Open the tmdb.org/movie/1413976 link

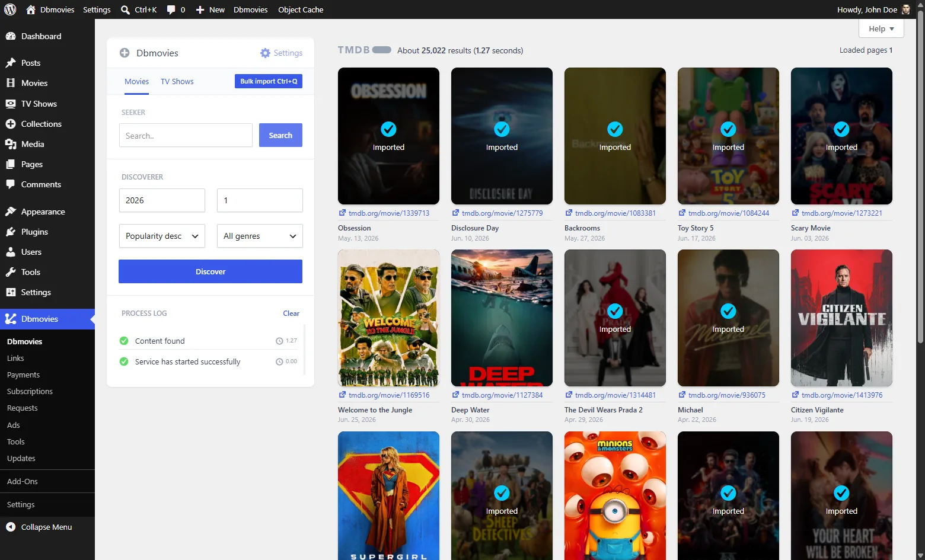coord(842,395)
